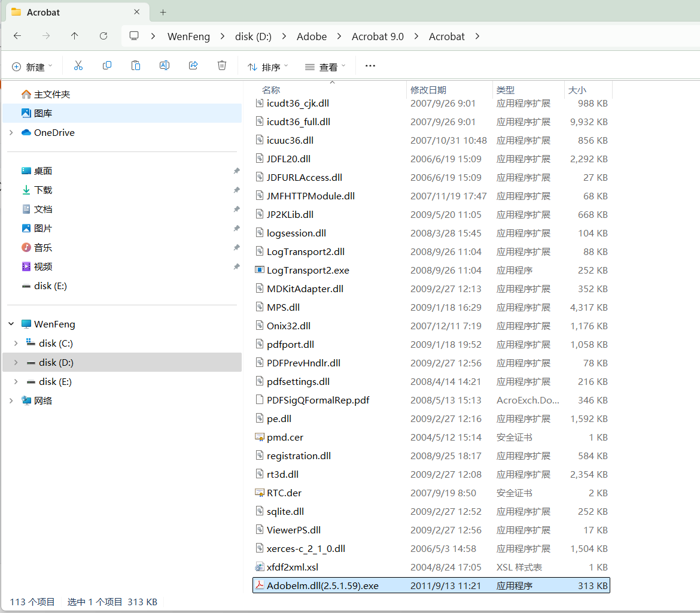Select file icudt36_full.dll
The image size is (700, 613).
(431, 122)
